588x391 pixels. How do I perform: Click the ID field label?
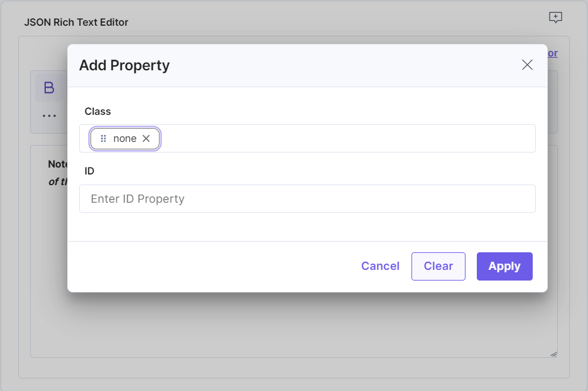tap(89, 171)
